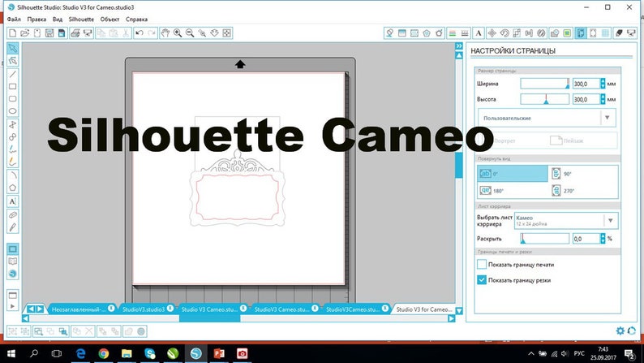The height and width of the screenshot is (363, 644).
Task: Choose Пейзаж landscape orientation
Action: click(x=567, y=140)
